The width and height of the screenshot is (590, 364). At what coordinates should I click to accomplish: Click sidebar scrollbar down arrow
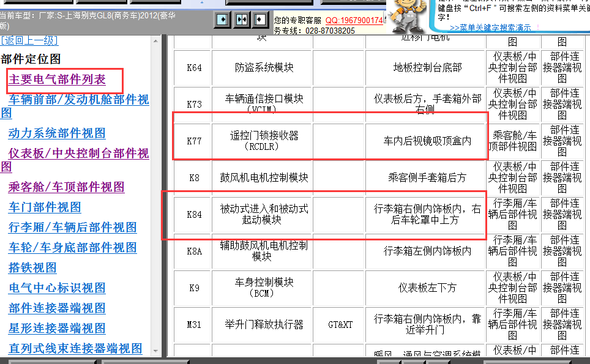[156, 351]
